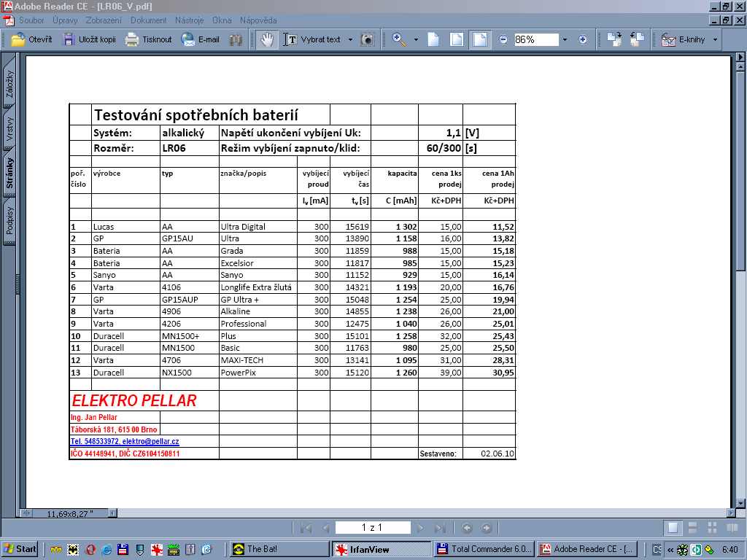Rotate page counterclockwise icon

point(637,39)
